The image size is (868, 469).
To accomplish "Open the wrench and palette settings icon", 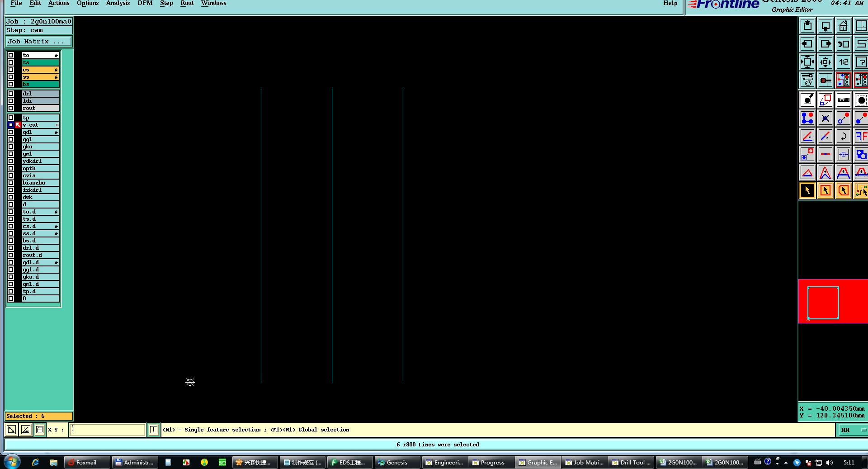I will pos(807,81).
